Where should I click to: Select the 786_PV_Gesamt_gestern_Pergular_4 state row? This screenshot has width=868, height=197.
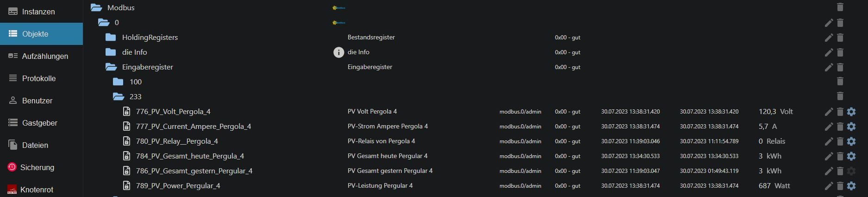coord(194,171)
